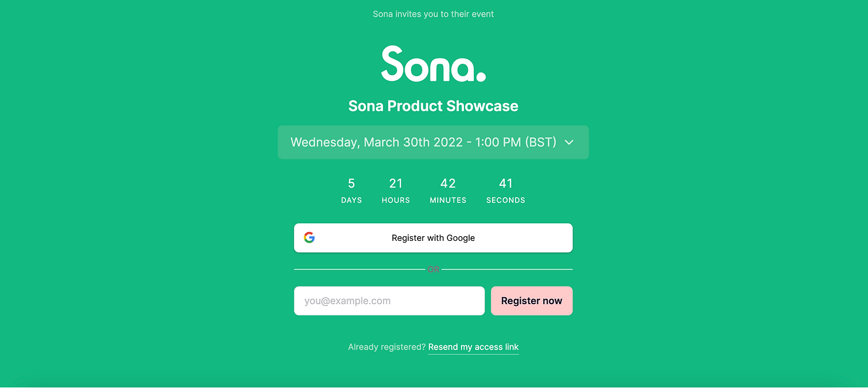Image resolution: width=868 pixels, height=388 pixels.
Task: Click the Google G icon
Action: [309, 237]
